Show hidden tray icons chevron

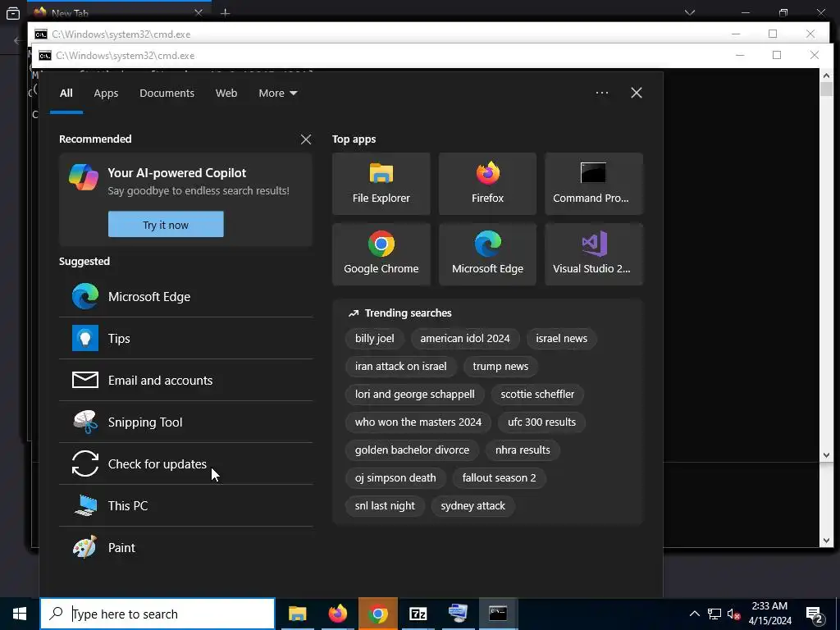694,614
